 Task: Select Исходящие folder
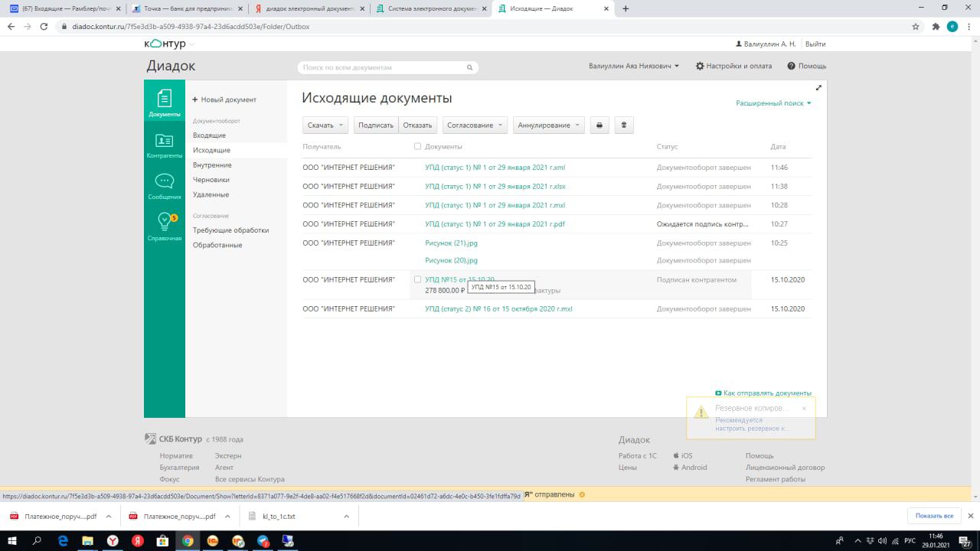pos(211,150)
